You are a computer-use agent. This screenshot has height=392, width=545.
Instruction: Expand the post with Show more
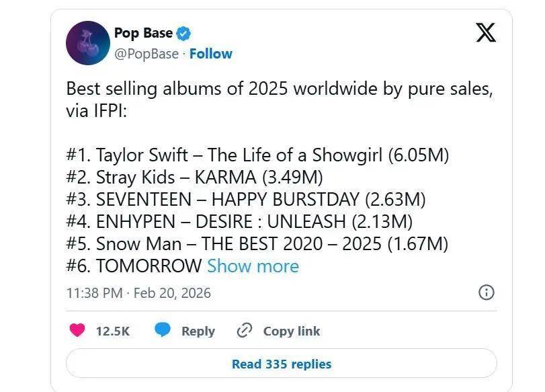pyautogui.click(x=253, y=266)
